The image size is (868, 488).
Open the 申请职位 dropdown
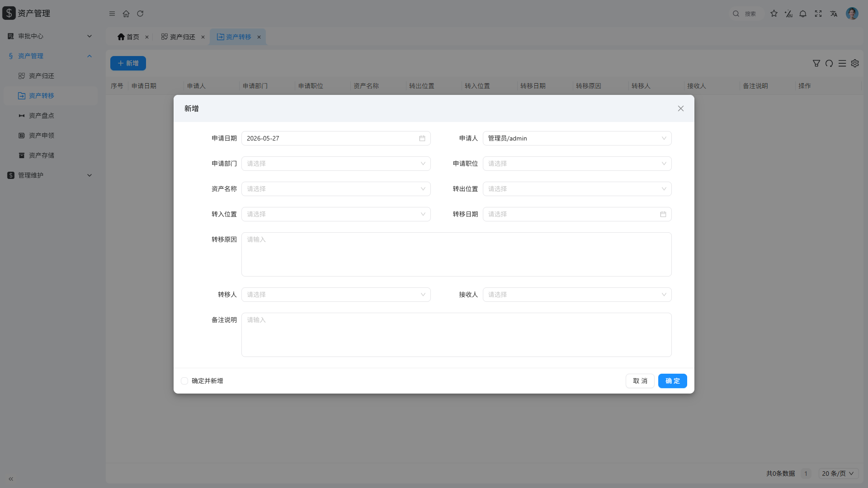click(x=577, y=164)
